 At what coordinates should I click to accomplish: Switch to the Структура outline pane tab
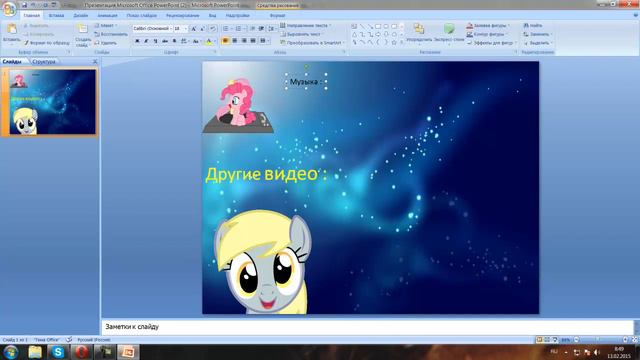tap(44, 62)
